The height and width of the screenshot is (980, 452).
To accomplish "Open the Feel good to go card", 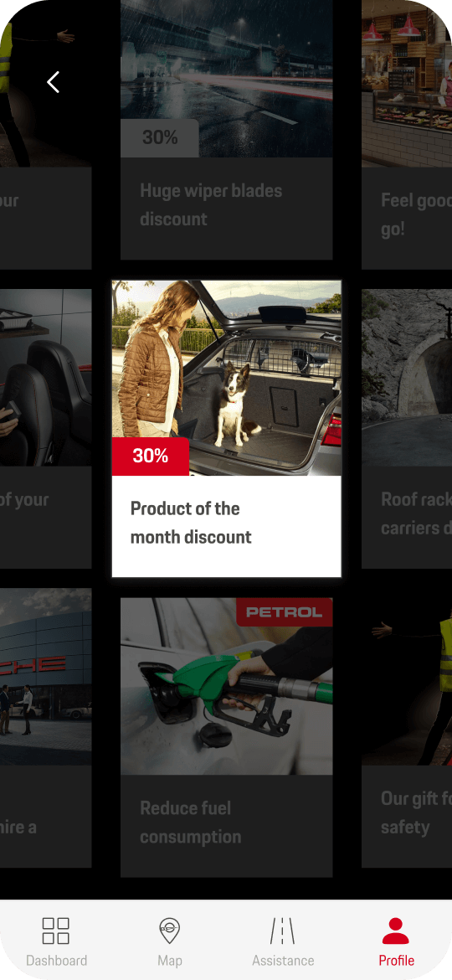I will (407, 134).
